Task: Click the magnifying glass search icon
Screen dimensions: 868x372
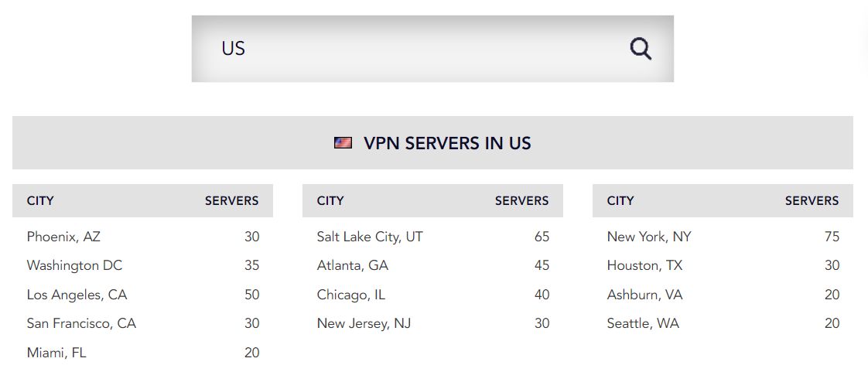Action: pyautogui.click(x=641, y=49)
